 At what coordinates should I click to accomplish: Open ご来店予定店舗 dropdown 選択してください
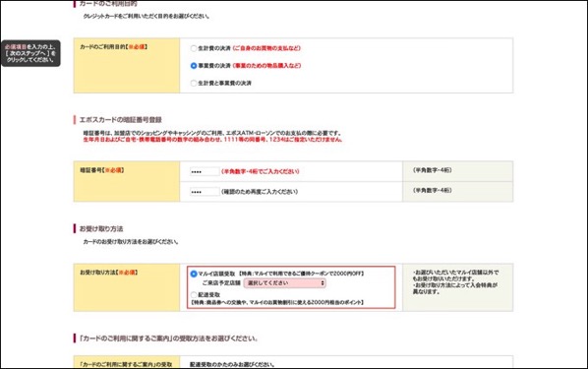tap(284, 283)
